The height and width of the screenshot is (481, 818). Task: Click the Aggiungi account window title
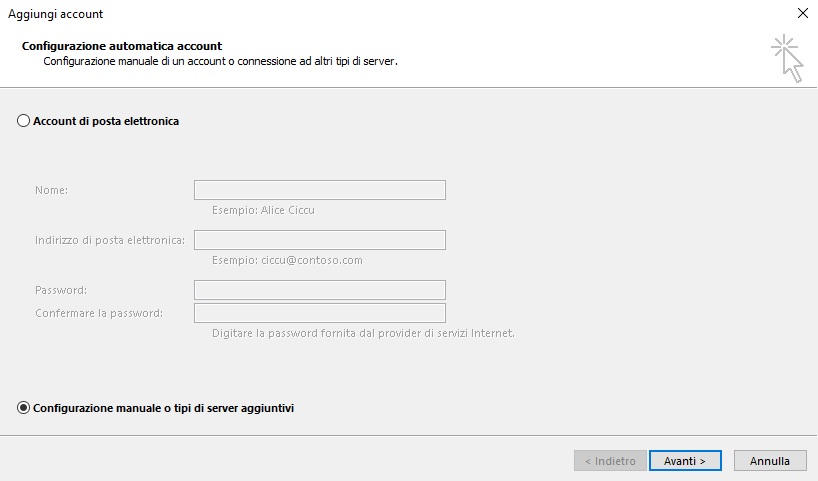click(55, 14)
